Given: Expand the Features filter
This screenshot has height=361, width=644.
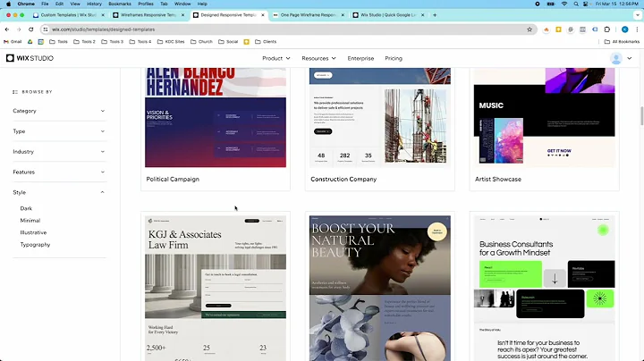Looking at the screenshot, I should (x=59, y=172).
